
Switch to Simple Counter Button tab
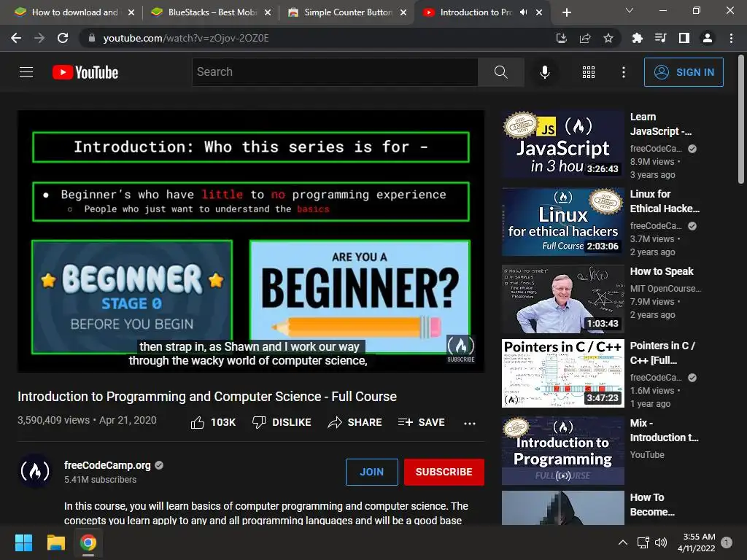point(347,12)
